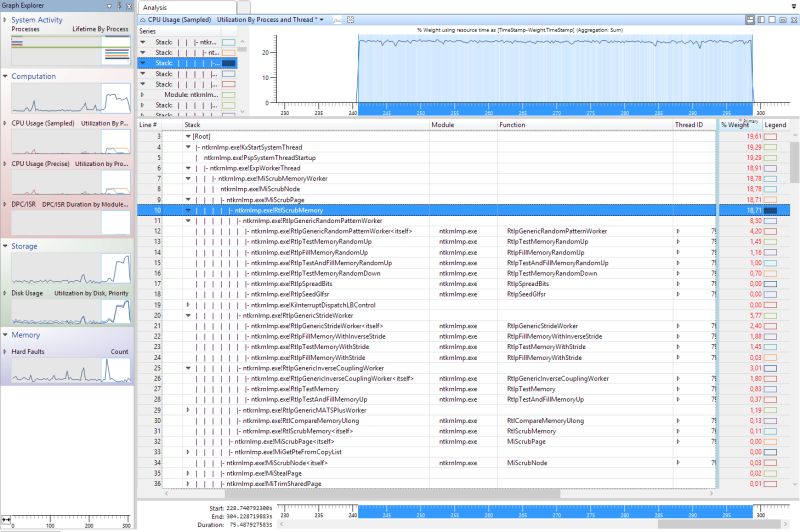The width and height of the screenshot is (800, 532).
Task: Open the analysis tab list arrow
Action: click(x=793, y=7)
